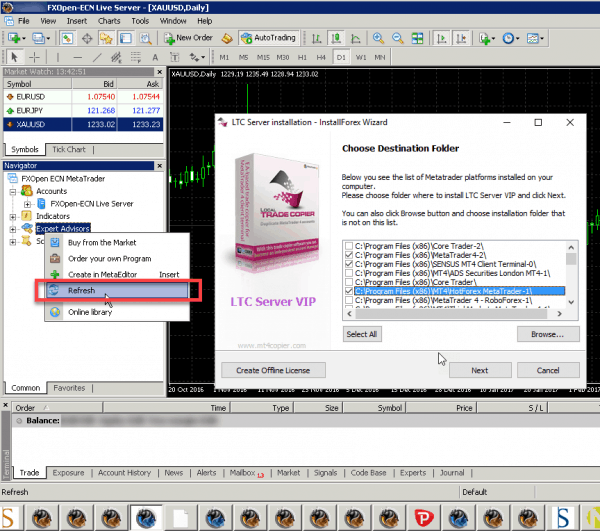
Task: Select the cursor arrow tool
Action: point(14,57)
